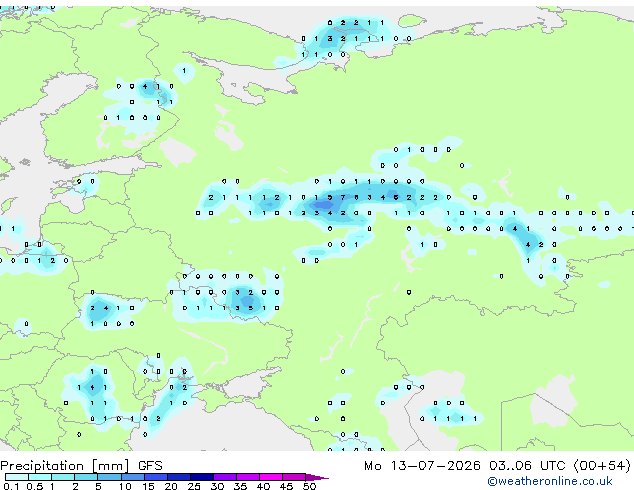Click the weatheronline.co.uk copyright link

550,481
